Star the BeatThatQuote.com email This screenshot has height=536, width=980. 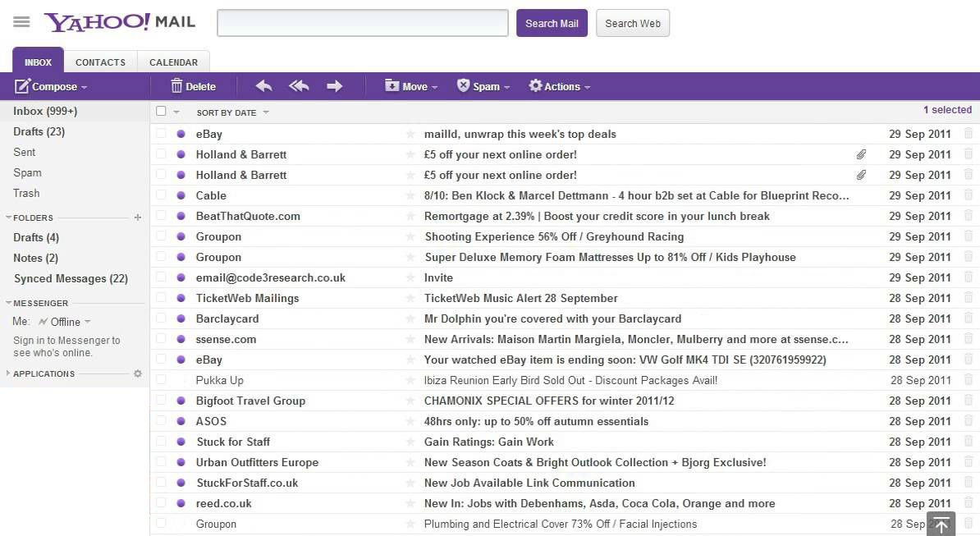[410, 216]
